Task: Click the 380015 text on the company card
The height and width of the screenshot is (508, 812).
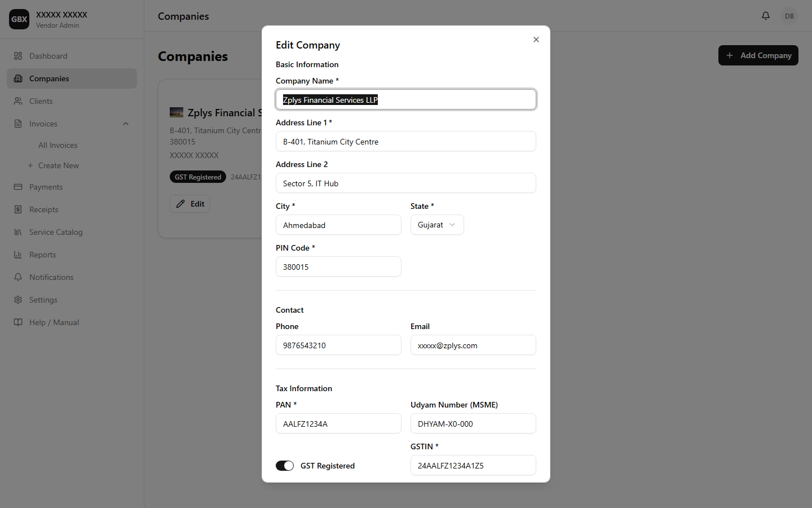Action: click(x=183, y=142)
